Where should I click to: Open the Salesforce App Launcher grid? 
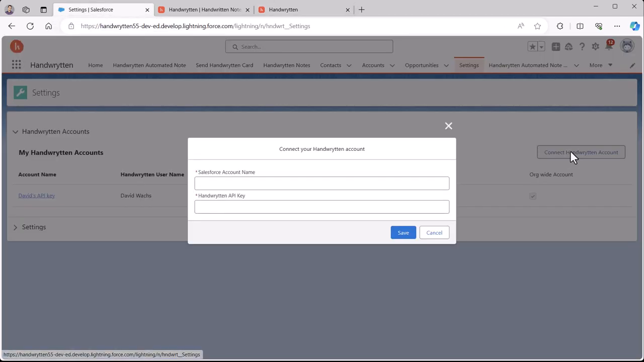coord(16,65)
